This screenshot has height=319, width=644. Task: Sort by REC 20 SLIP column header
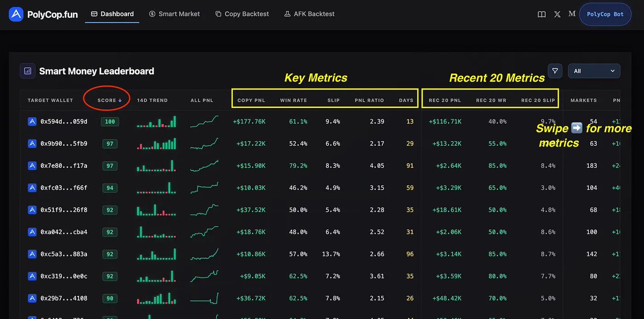[538, 100]
